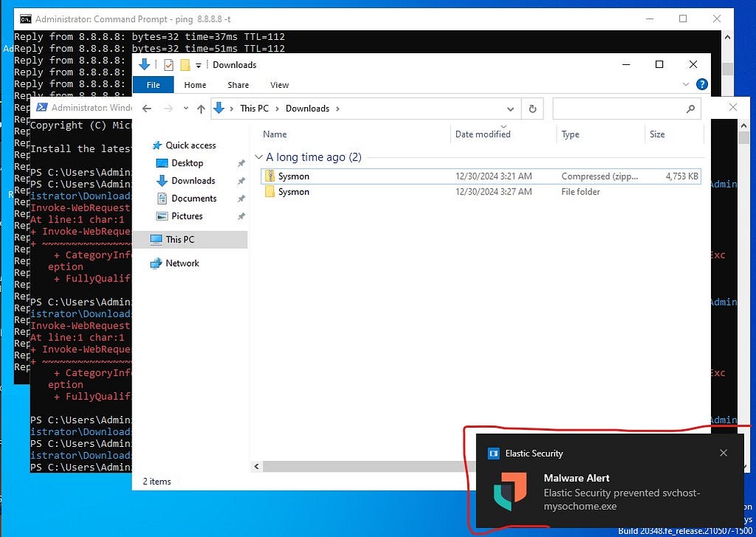Click the Elastic Security app icon in notification header
Image resolution: width=756 pixels, height=537 pixels.
493,454
